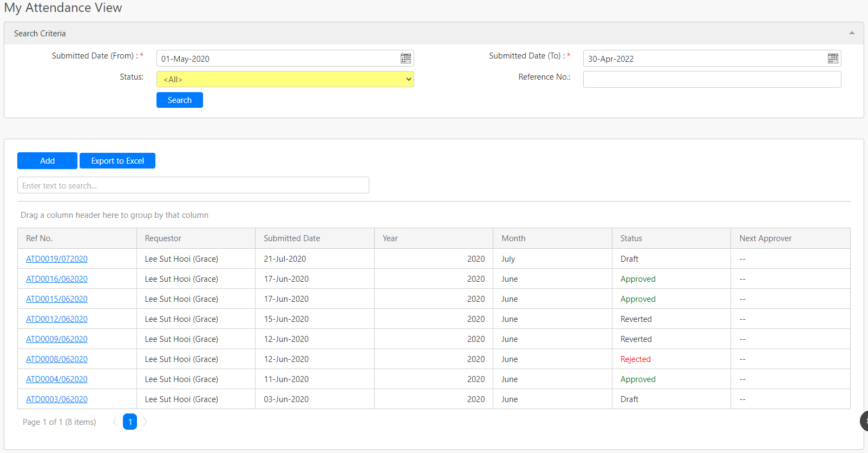
Task: Open record ATD0004/062020
Action: click(57, 379)
